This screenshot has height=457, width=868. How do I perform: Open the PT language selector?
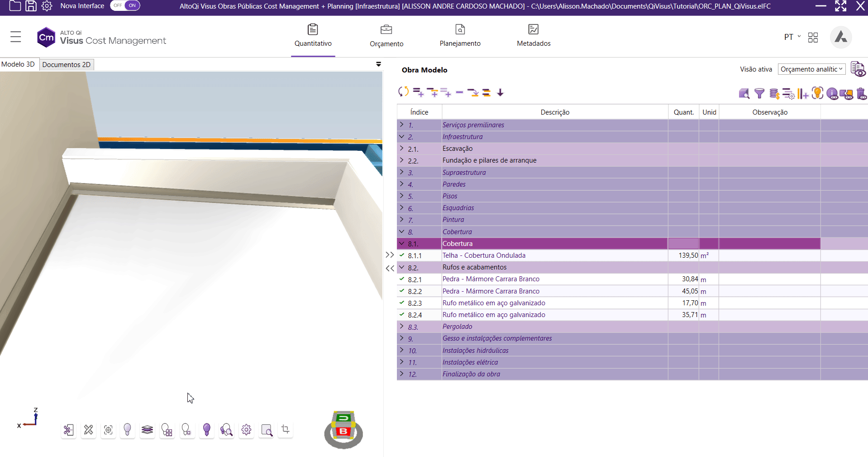pos(792,37)
